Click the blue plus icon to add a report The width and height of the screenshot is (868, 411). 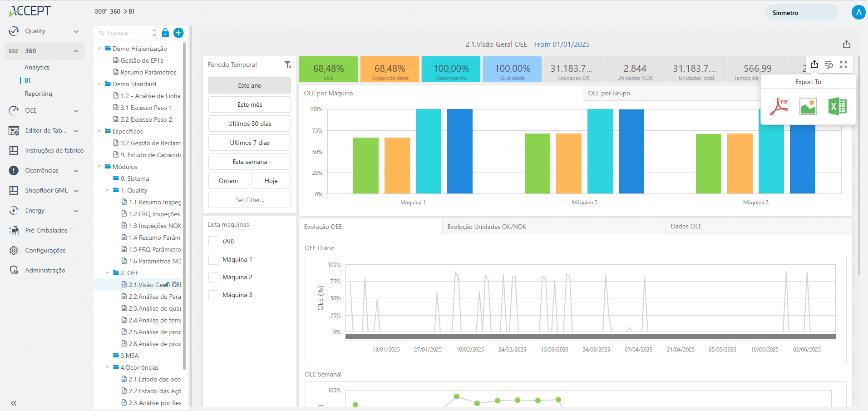178,33
